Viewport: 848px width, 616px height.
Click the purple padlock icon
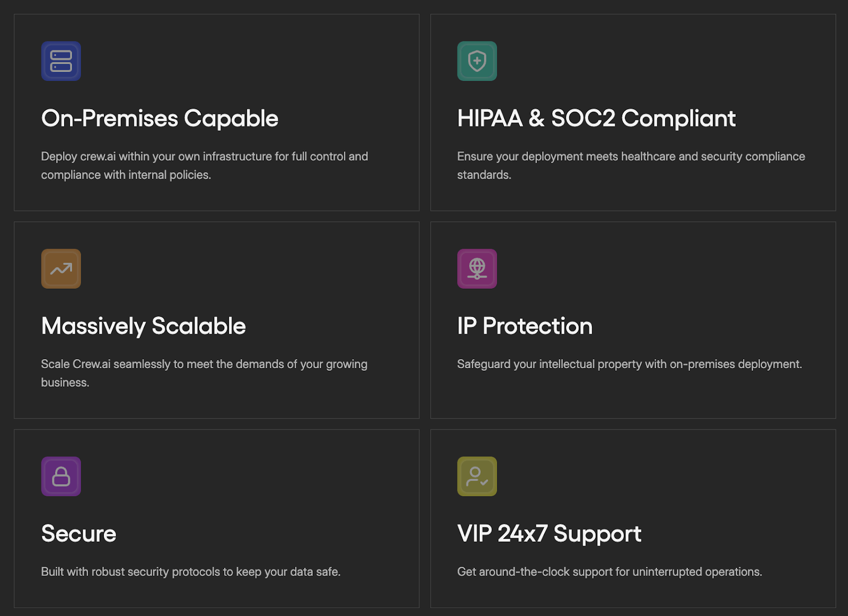tap(61, 476)
